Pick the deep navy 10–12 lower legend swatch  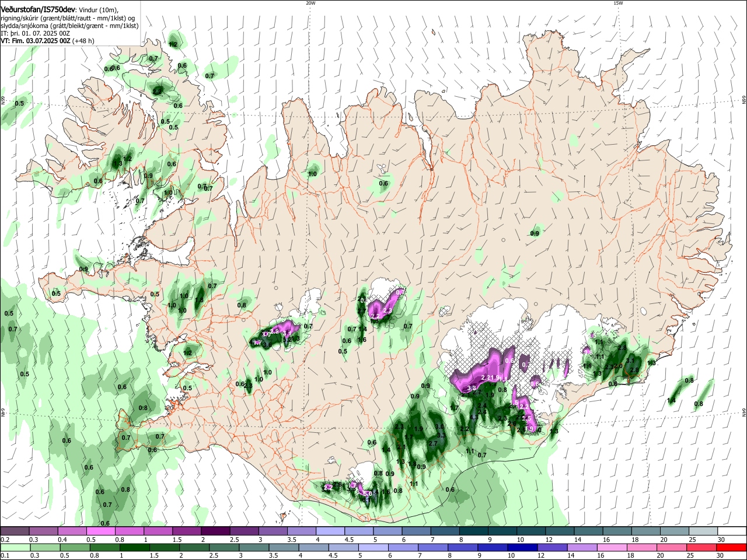[522, 547]
